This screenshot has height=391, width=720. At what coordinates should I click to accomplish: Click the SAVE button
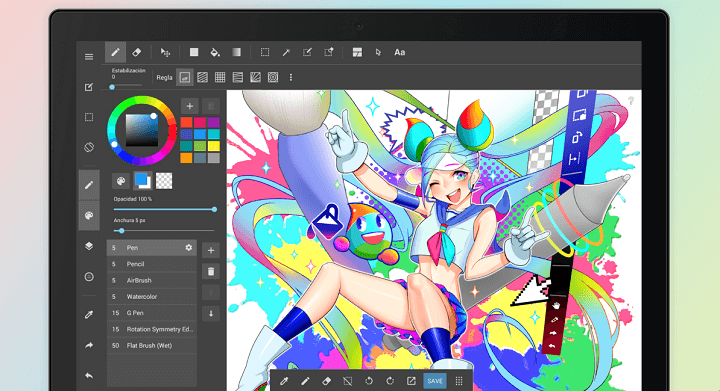(434, 381)
